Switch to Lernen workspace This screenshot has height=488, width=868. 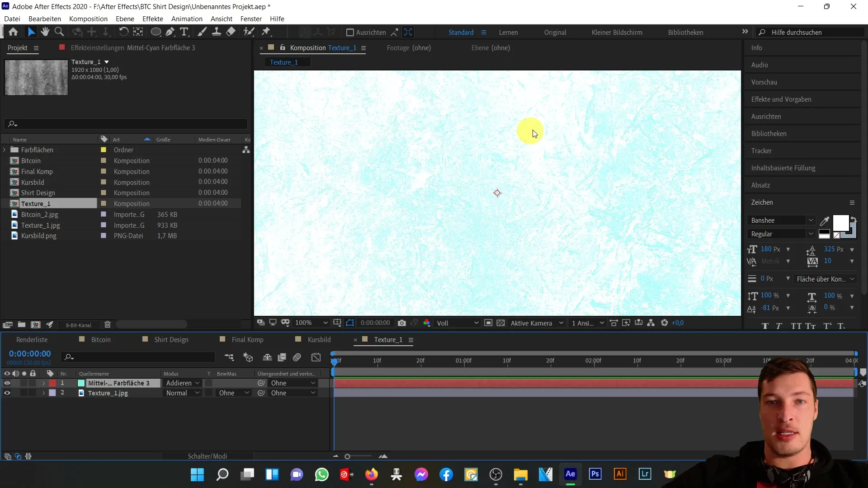tap(509, 33)
